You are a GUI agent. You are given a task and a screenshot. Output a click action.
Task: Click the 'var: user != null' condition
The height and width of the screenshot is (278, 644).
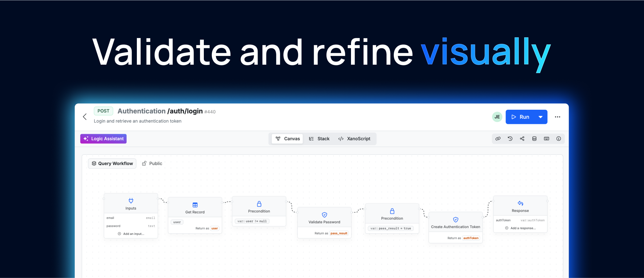(252, 221)
